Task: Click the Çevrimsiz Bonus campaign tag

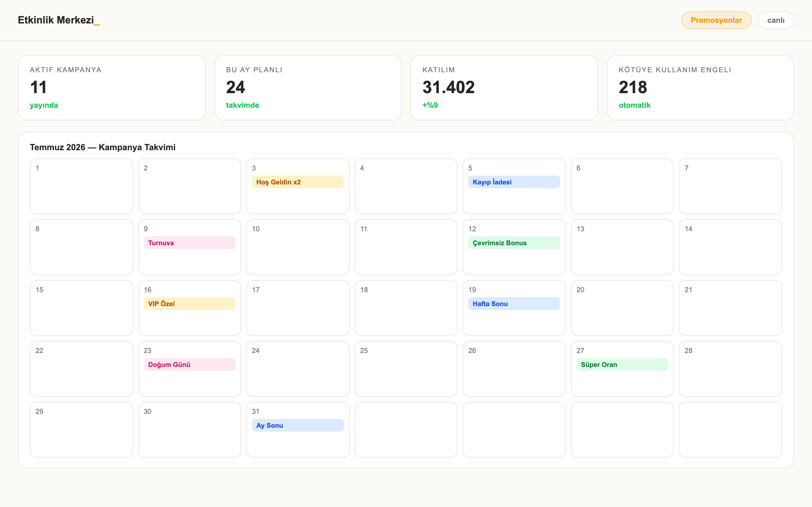Action: (514, 243)
